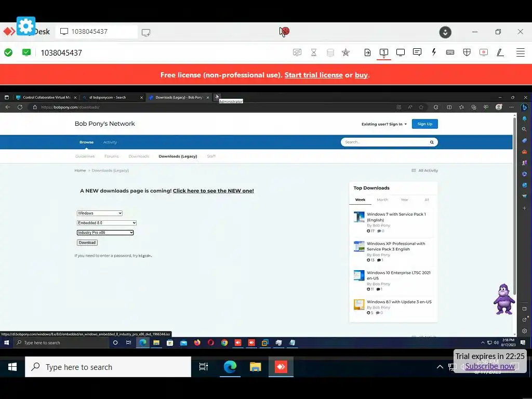Screen dimensions: 532x399
Task: Open the Embedded 8.0 version dropdown
Action: coord(107,223)
